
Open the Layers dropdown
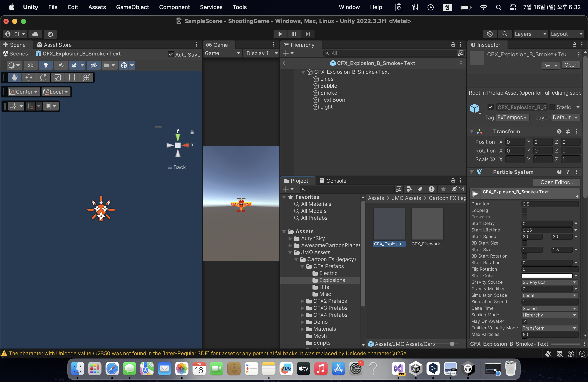pyautogui.click(x=530, y=34)
